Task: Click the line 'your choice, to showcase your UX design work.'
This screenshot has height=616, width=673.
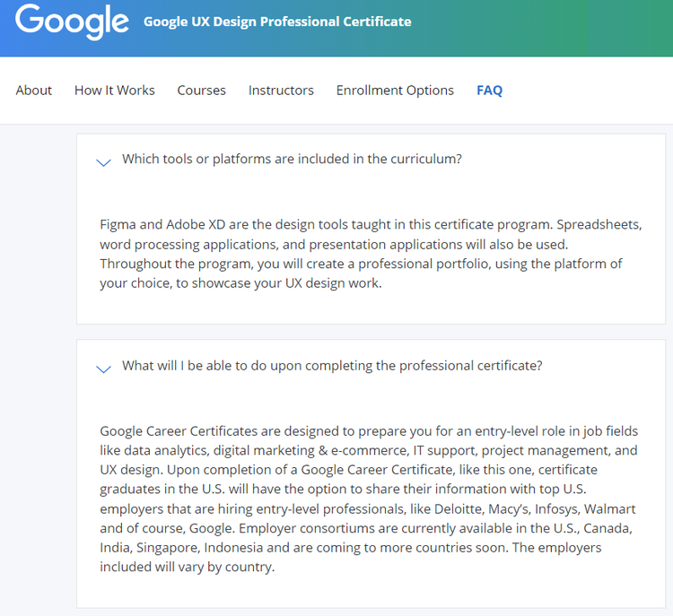Action: (240, 283)
